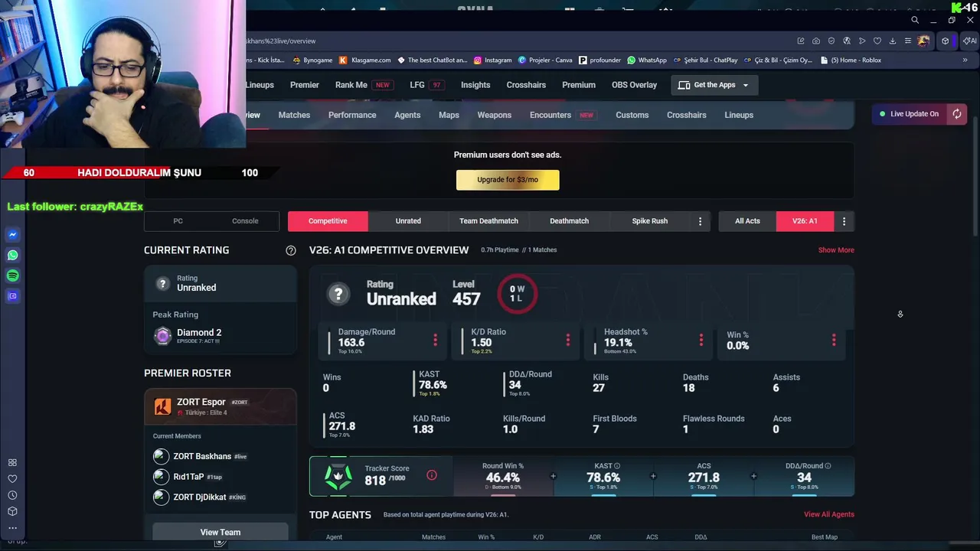The height and width of the screenshot is (551, 980).
Task: Select the Unrated mode tab
Action: tap(408, 221)
